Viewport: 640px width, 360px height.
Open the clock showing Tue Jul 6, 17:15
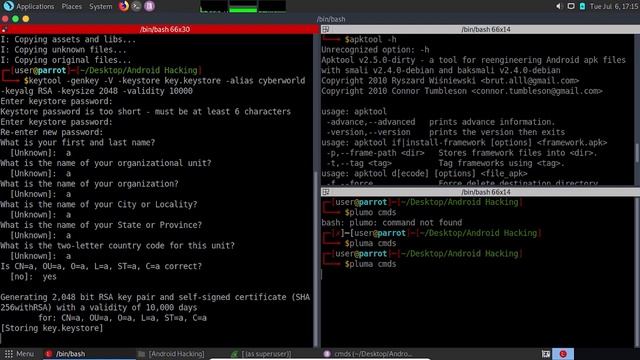[x=614, y=6]
